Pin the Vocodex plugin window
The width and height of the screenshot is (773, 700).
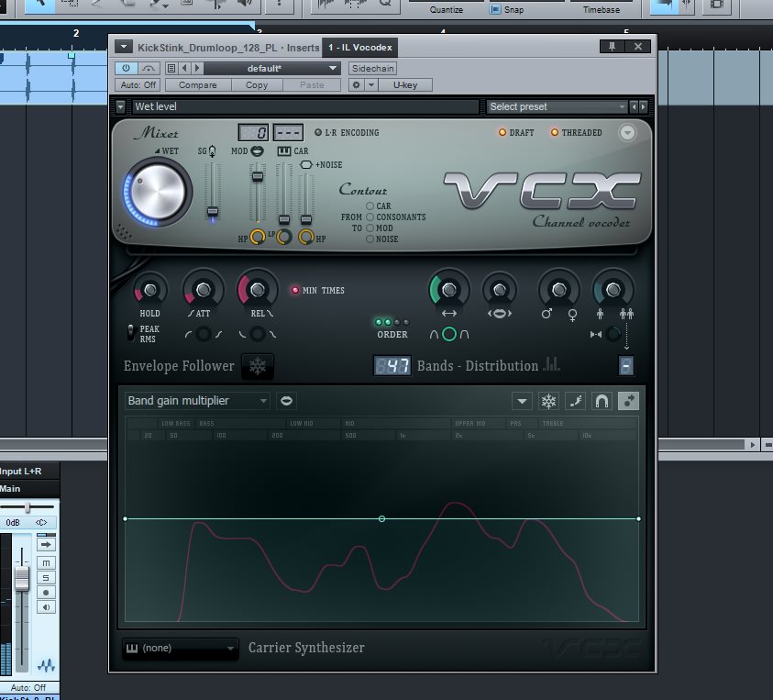tap(612, 47)
